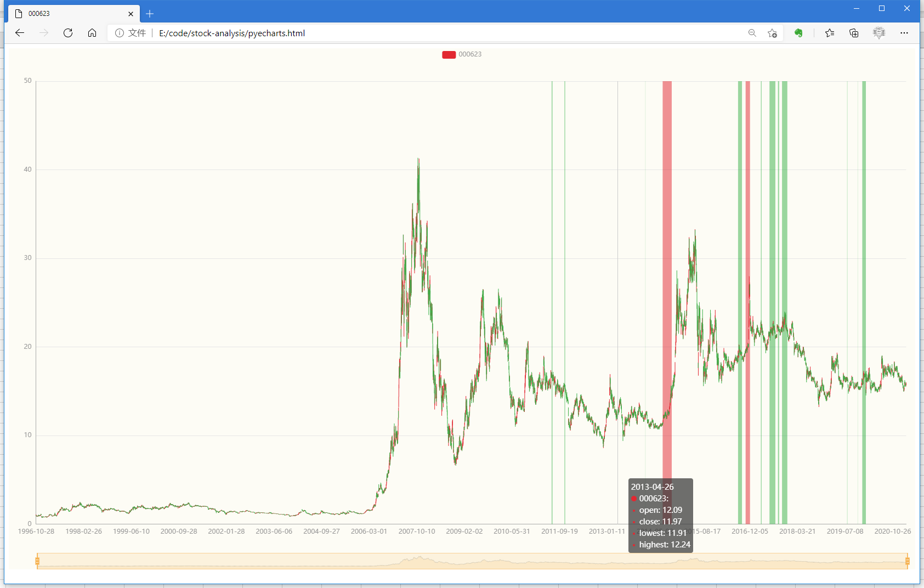This screenshot has height=588, width=924.
Task: Open the user profile avatar
Action: (x=879, y=33)
